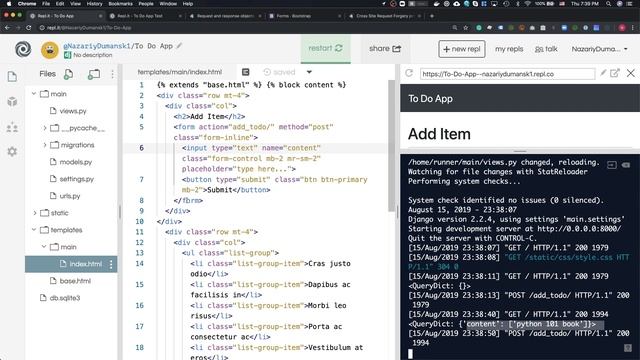Image resolution: width=640 pixels, height=360 pixels.
Task: Open index.html file options menu
Action: (x=111, y=264)
